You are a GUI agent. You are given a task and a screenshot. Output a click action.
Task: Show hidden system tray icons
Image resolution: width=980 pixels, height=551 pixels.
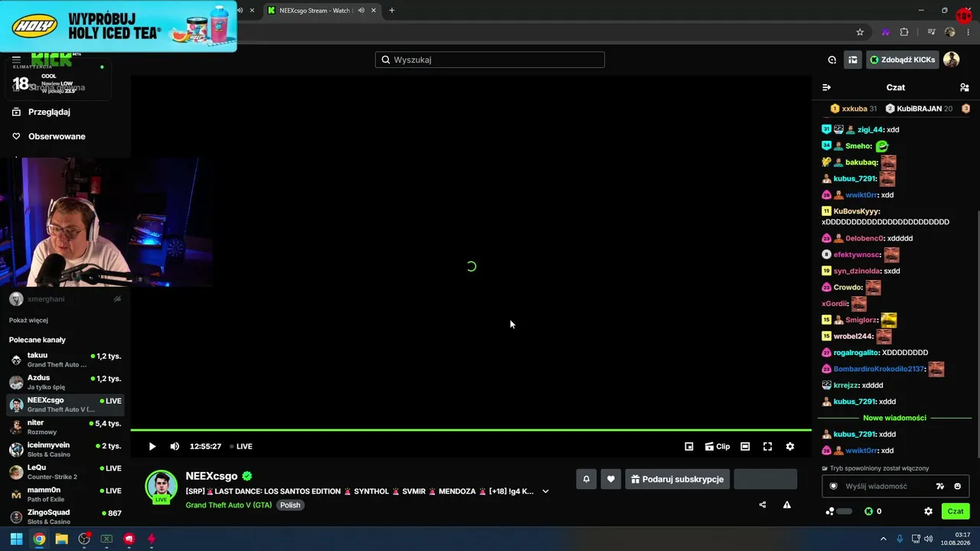click(883, 539)
